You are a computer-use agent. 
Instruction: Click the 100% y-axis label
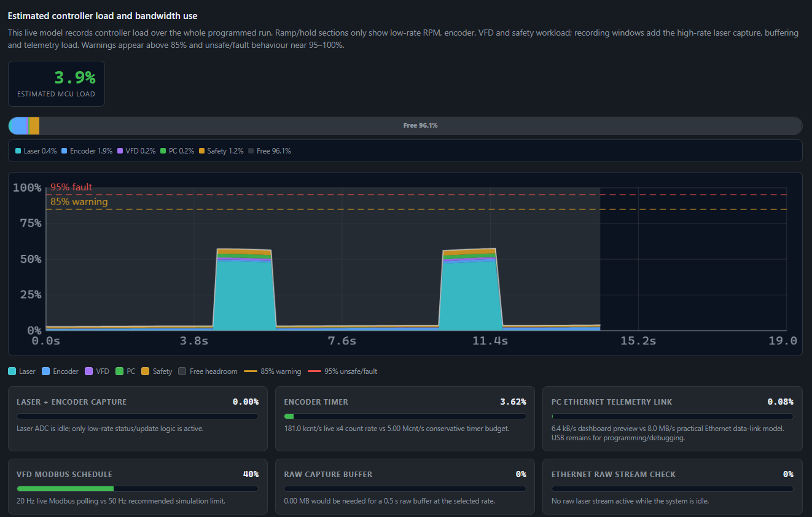[x=27, y=188]
